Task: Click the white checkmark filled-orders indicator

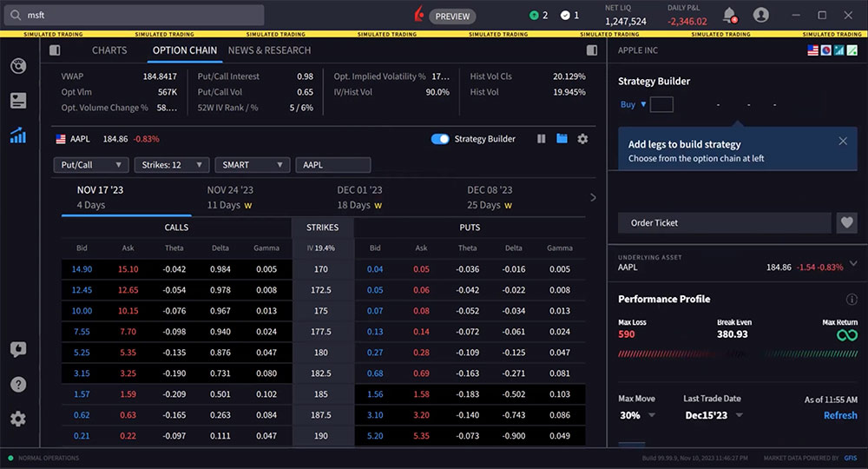Action: click(565, 16)
